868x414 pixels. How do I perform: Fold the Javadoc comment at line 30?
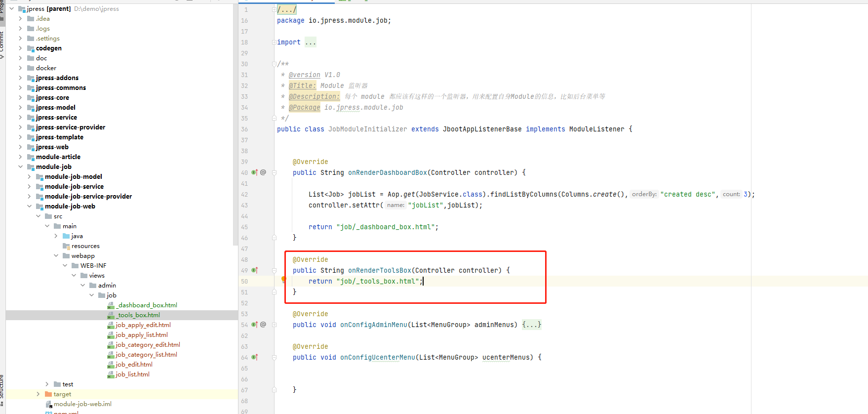pos(274,64)
